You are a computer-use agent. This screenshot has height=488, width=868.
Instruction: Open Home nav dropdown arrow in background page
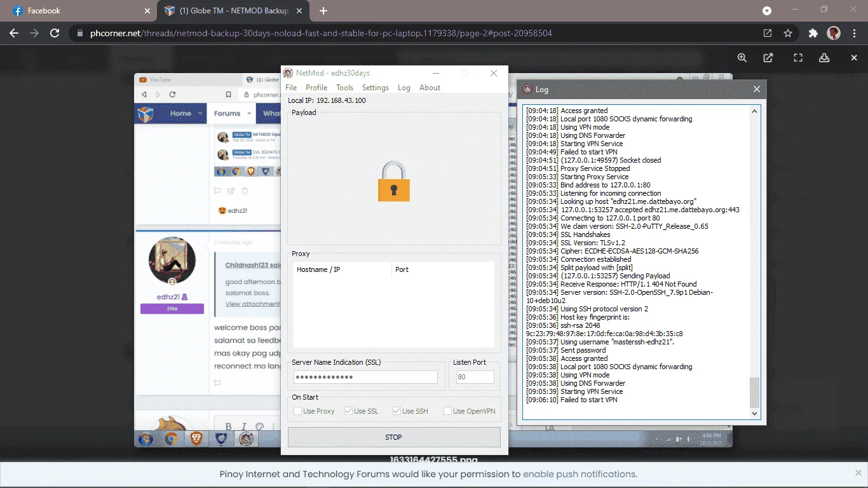pos(200,114)
